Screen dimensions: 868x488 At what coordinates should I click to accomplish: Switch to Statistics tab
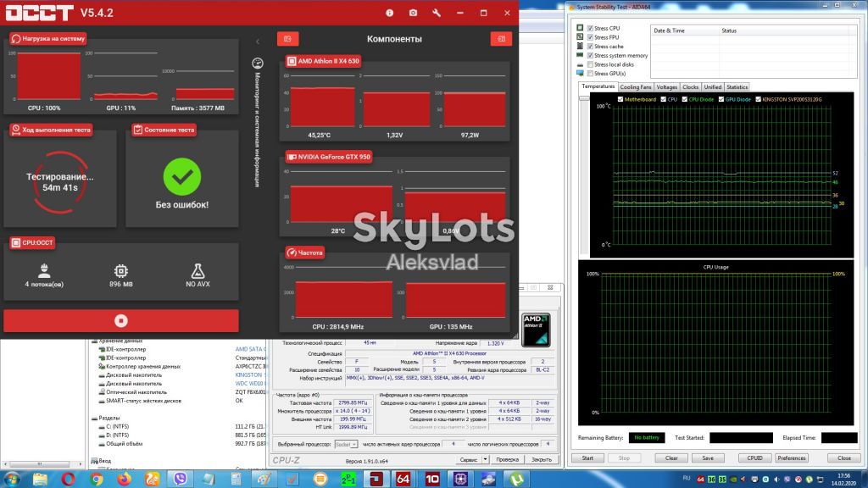737,87
